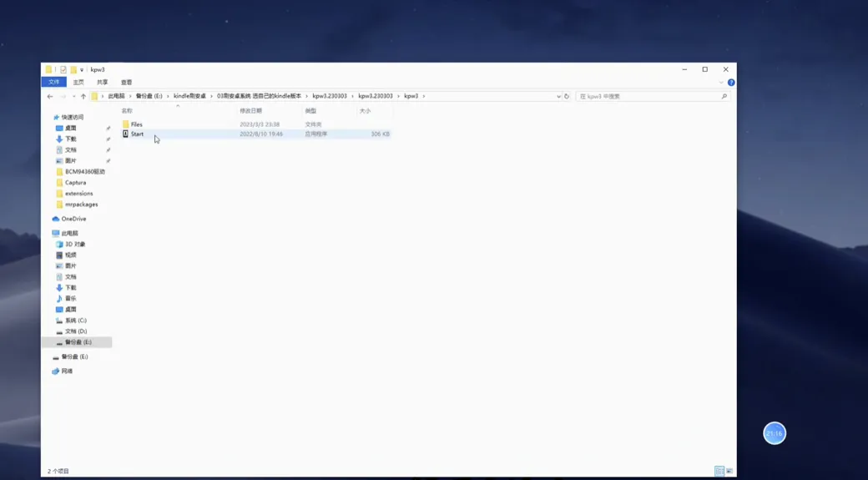Viewport: 868px width, 480px height.
Task: Open 下载 under 此电脑
Action: [x=70, y=288]
